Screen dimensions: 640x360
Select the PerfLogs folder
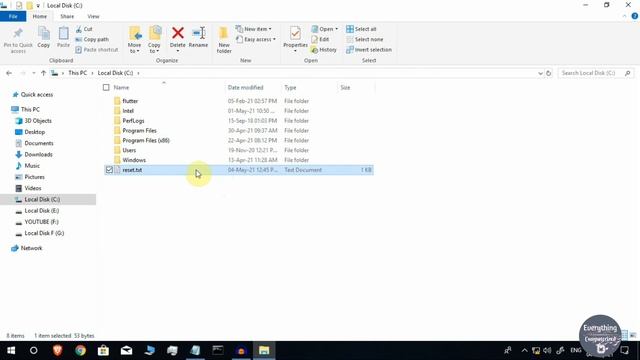pos(133,121)
